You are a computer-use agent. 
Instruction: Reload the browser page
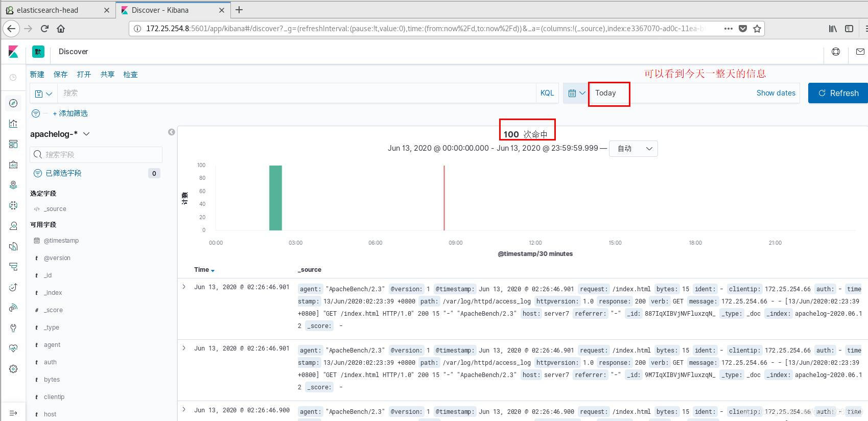(44, 29)
